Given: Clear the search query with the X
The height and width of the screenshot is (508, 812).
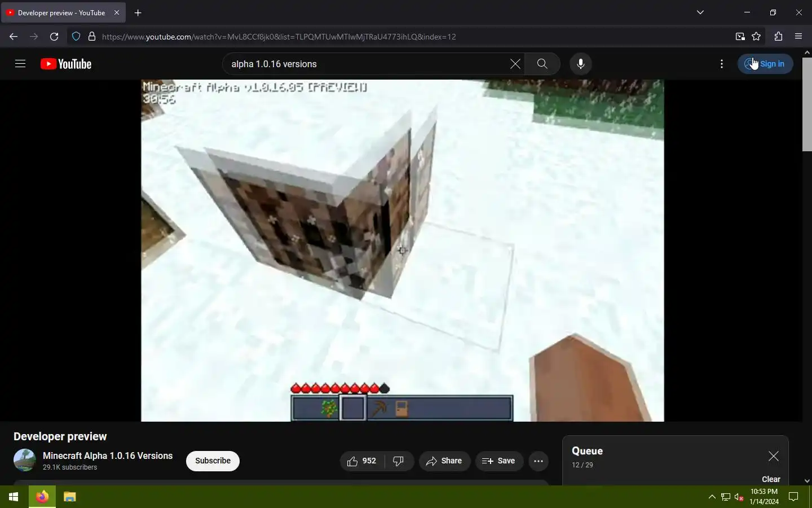Looking at the screenshot, I should (515, 64).
